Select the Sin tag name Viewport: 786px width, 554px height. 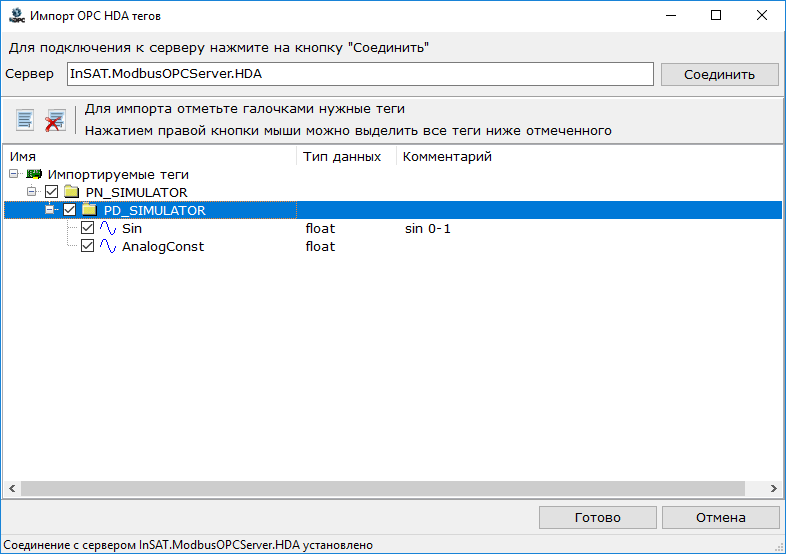pos(132,229)
